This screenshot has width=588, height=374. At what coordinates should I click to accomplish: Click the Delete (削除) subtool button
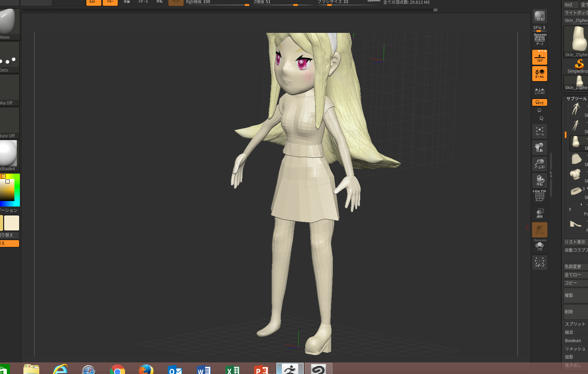[576, 312]
